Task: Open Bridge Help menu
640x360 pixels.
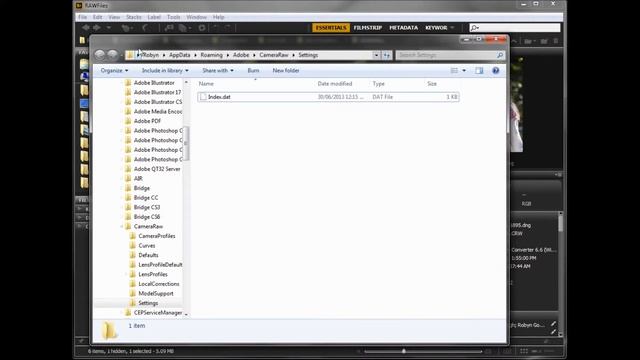Action: click(218, 17)
